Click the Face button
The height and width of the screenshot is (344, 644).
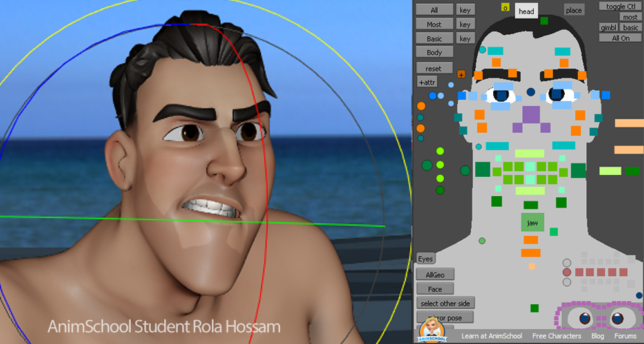tap(435, 289)
